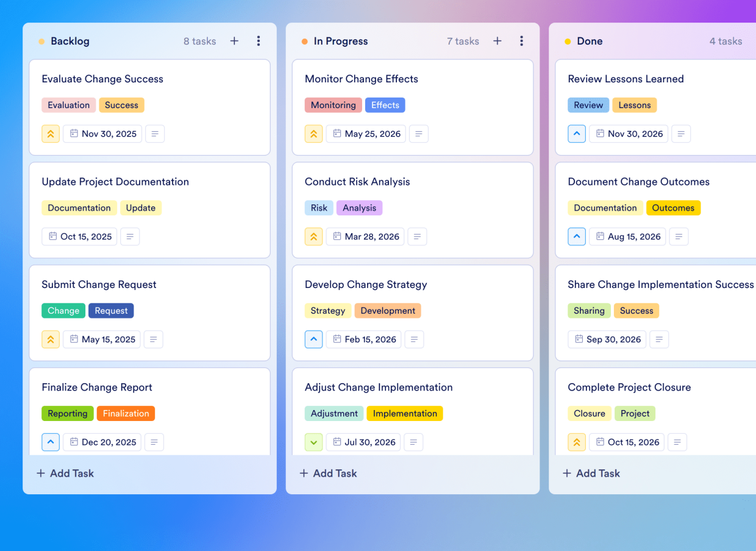
Task: Expand the priority selector on Finalize Change Report
Action: point(51,442)
